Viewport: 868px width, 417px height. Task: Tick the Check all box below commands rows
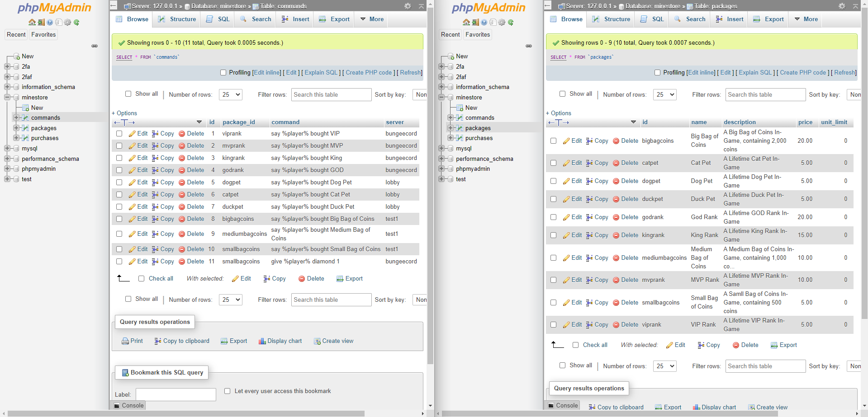click(141, 279)
